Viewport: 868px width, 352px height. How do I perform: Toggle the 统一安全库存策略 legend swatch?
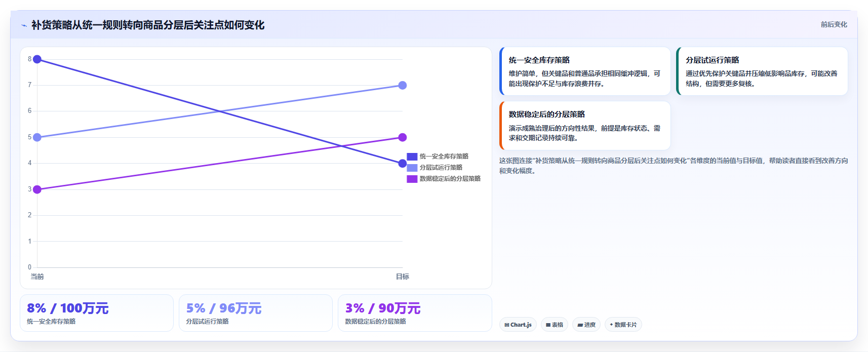pyautogui.click(x=412, y=157)
